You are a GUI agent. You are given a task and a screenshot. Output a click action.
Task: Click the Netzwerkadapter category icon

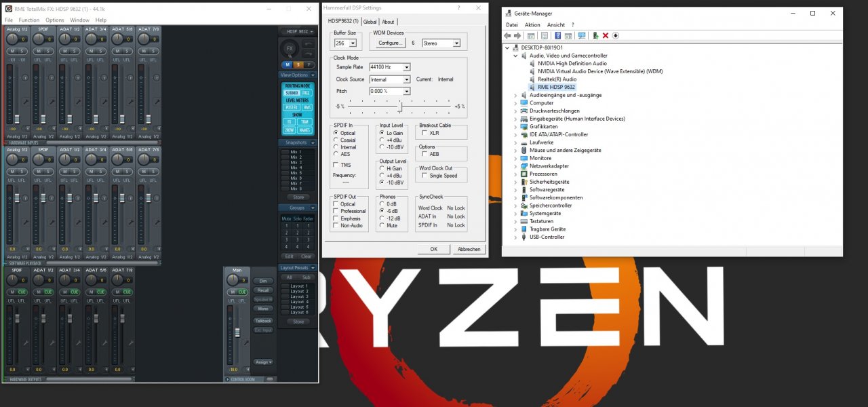[524, 166]
